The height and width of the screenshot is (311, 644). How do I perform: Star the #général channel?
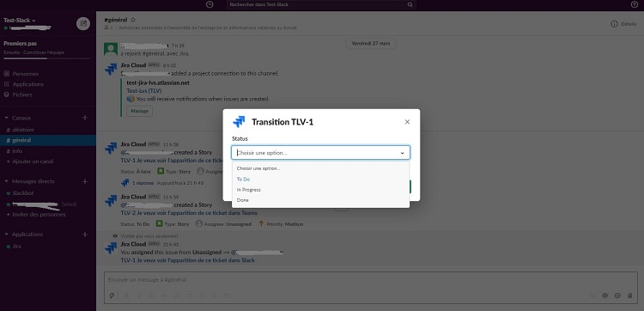132,19
